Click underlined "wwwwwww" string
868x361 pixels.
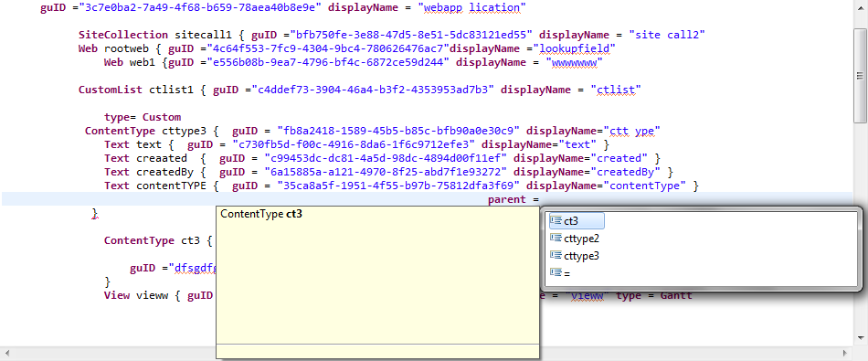pos(574,62)
